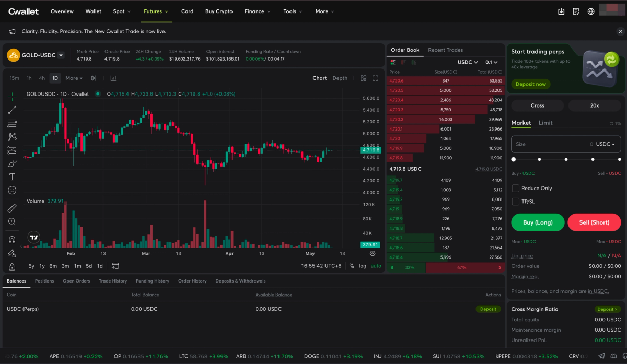The height and width of the screenshot is (364, 627).
Task: Close the announcement banner
Action: coord(620,31)
